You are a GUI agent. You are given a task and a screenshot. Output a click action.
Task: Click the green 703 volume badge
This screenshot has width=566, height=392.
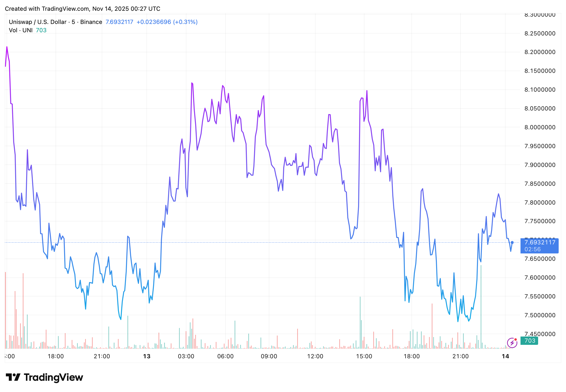pos(529,341)
